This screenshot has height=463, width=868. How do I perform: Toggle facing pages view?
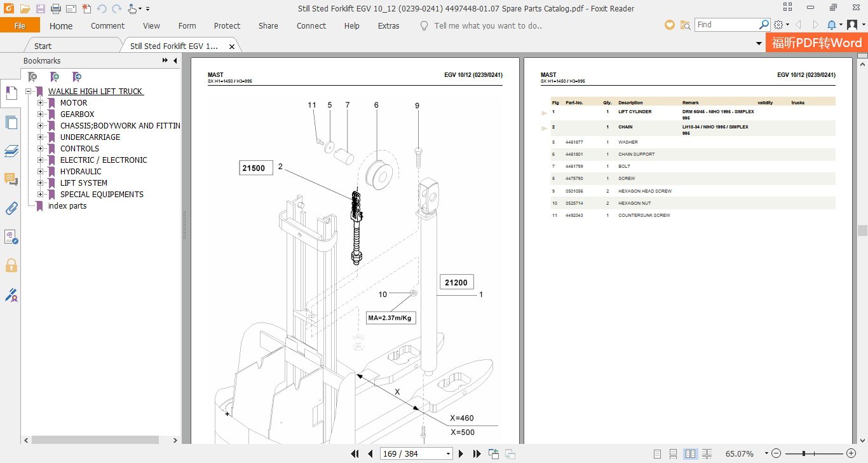click(691, 453)
